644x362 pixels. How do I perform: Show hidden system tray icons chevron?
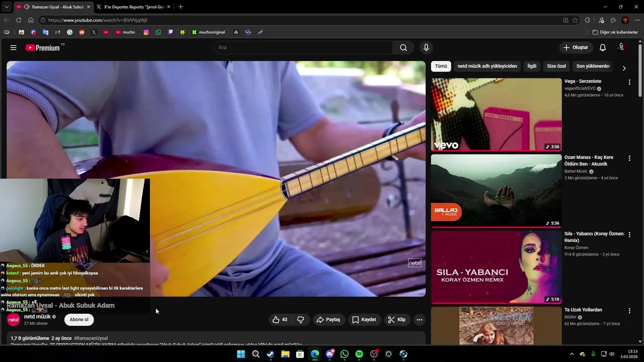click(x=572, y=354)
